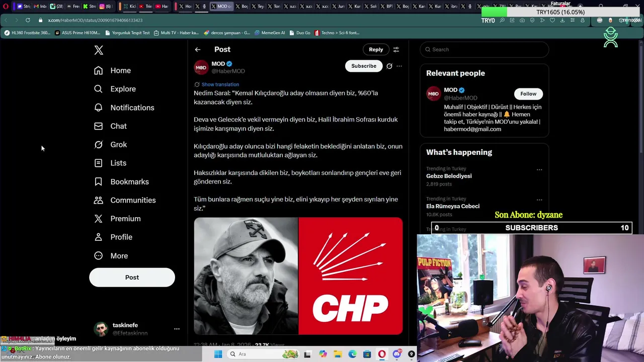Open the OBS icon in the taskbar
The image size is (644, 362).
point(412,354)
